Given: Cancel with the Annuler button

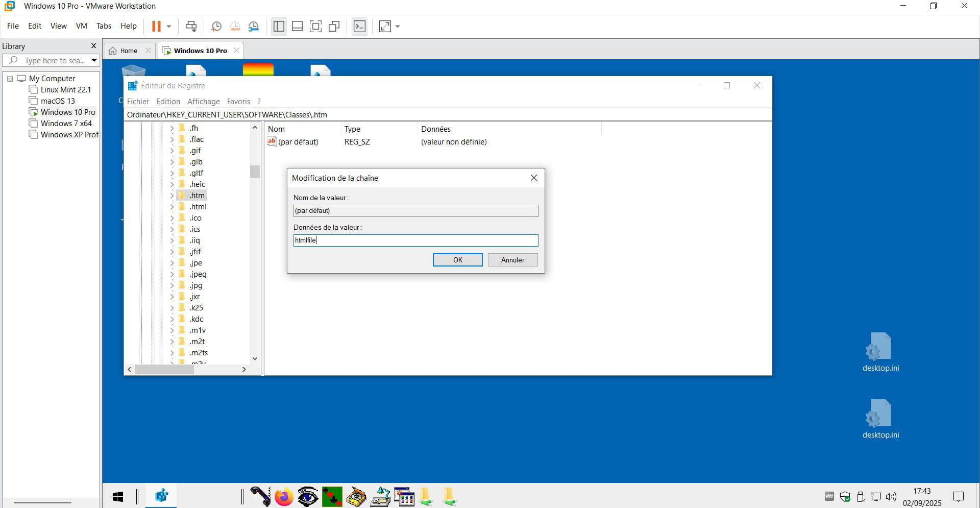Looking at the screenshot, I should point(512,260).
